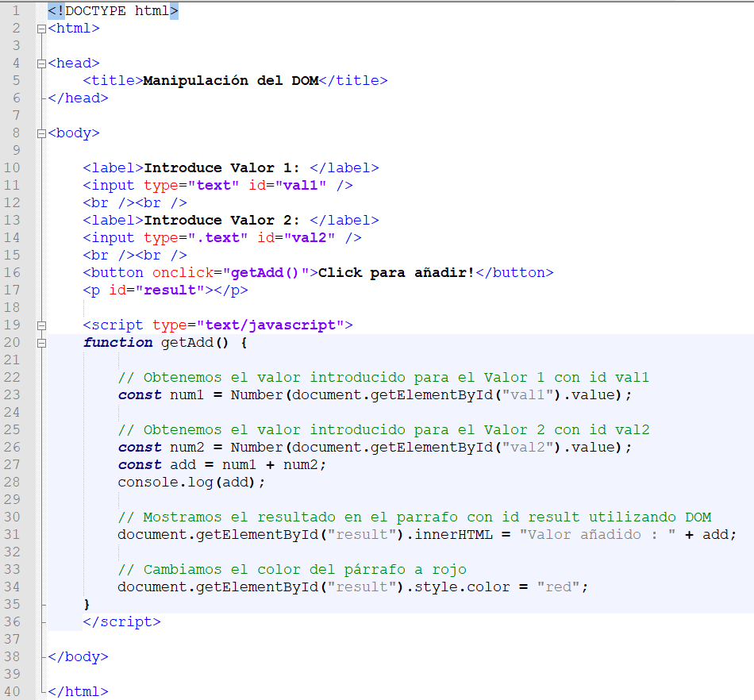Viewport: 754px width, 700px height.
Task: Place cursor in title text Manipulación del DOM
Action: click(230, 81)
